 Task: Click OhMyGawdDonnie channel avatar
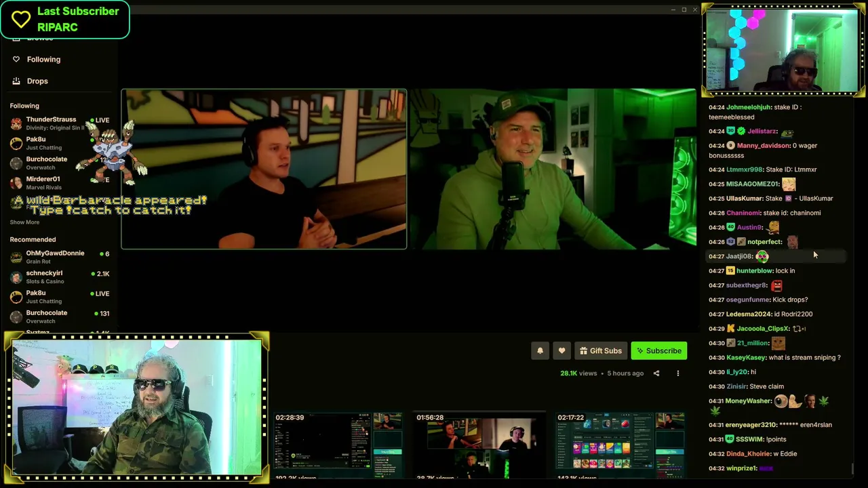[x=16, y=257]
